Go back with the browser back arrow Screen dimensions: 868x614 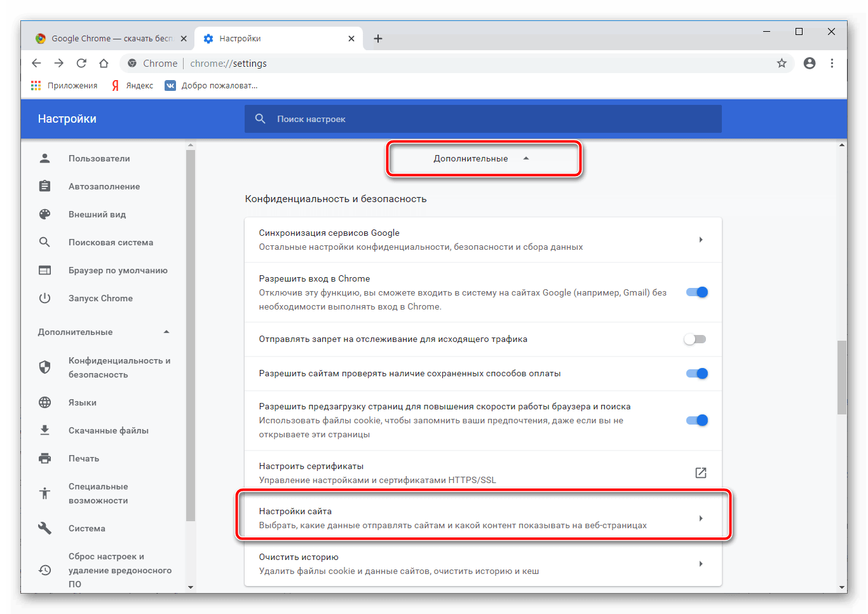click(36, 63)
